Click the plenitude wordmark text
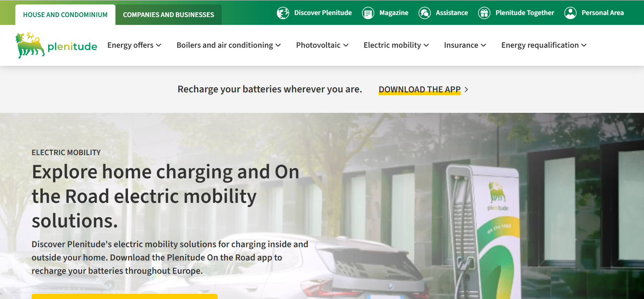The height and width of the screenshot is (299, 644). pos(72,46)
